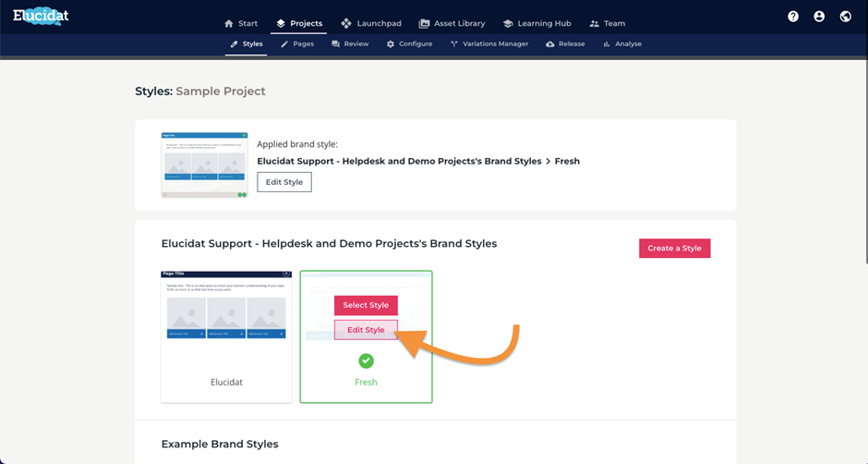Open the Launchpad tab
This screenshot has height=464, width=868.
(371, 23)
